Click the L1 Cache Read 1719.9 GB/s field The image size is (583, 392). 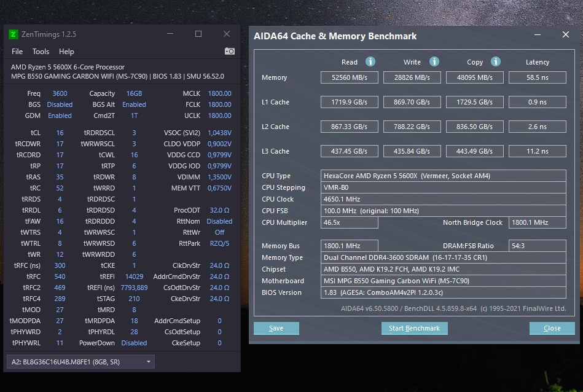click(350, 102)
